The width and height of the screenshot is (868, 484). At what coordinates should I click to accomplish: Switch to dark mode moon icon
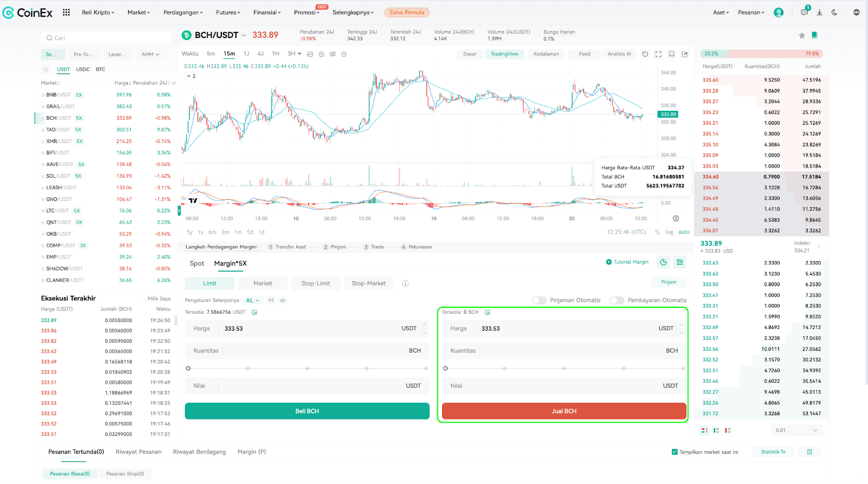point(834,12)
